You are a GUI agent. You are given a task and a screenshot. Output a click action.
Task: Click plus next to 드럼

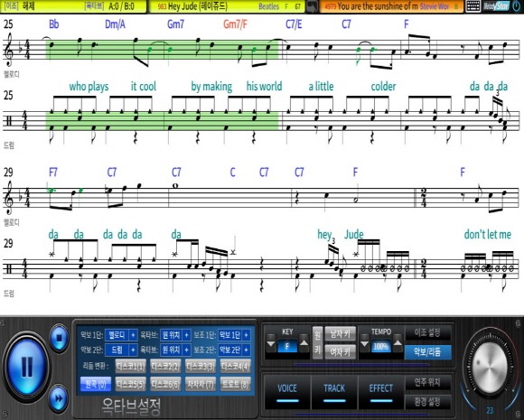(x=133, y=350)
